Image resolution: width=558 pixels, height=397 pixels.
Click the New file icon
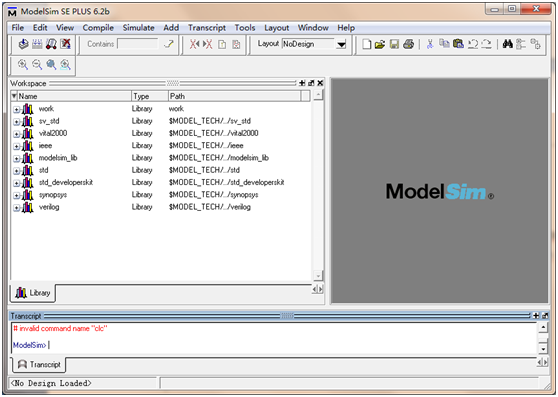[367, 44]
